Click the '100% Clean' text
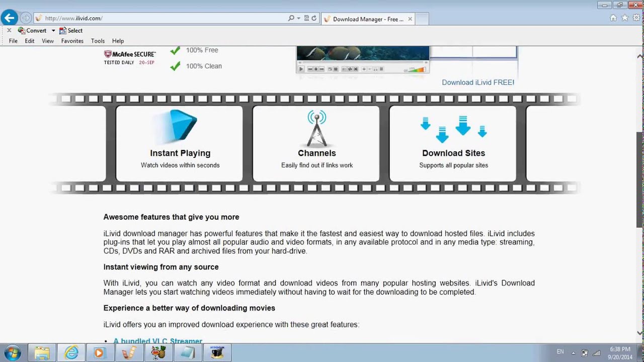The height and width of the screenshot is (362, 644). click(204, 66)
